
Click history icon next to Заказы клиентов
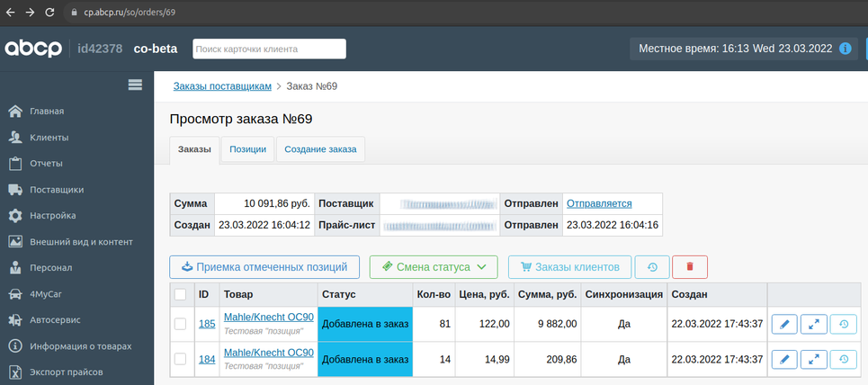[652, 267]
